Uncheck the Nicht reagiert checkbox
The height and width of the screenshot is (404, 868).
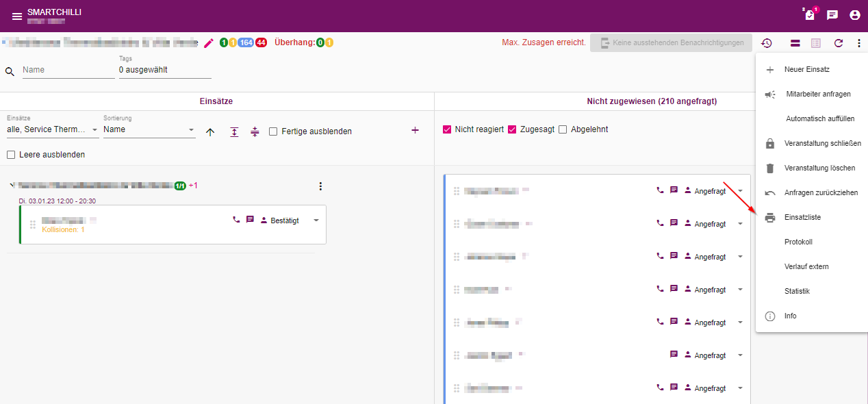(x=447, y=129)
